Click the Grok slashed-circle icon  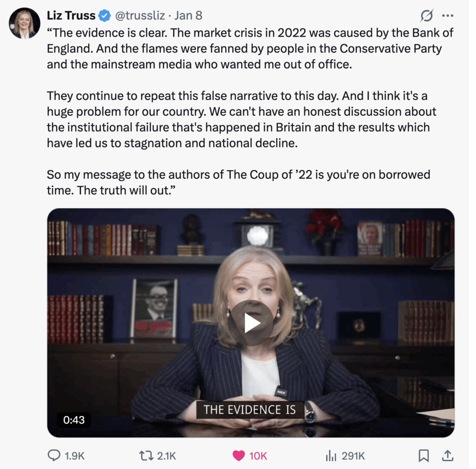tap(427, 15)
